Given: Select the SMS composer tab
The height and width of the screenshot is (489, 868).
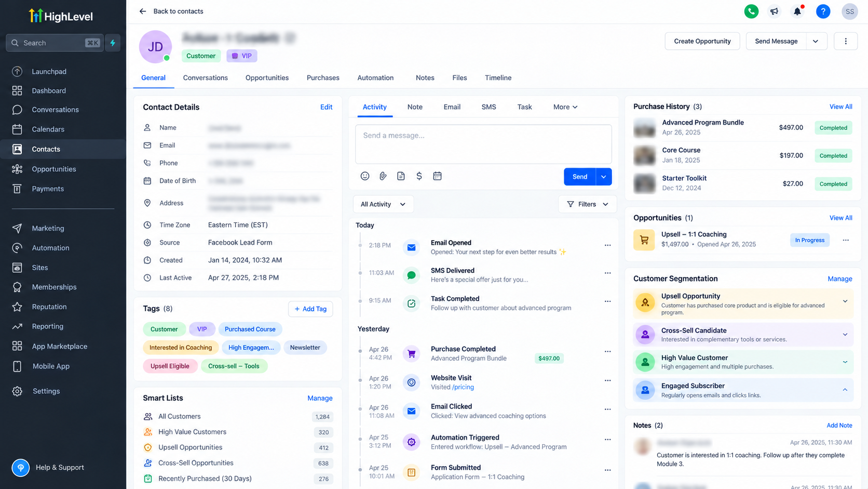Looking at the screenshot, I should point(489,107).
